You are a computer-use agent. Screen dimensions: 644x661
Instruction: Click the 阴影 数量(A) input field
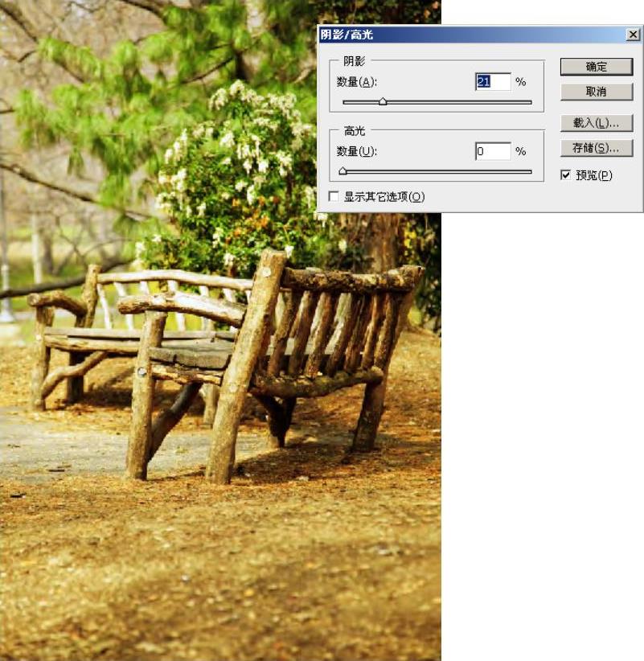click(x=493, y=81)
